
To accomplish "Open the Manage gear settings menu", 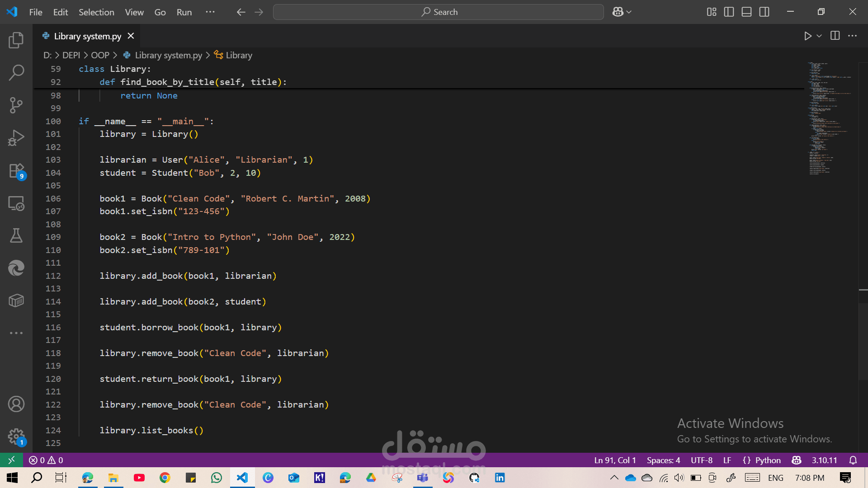I will coord(16,436).
